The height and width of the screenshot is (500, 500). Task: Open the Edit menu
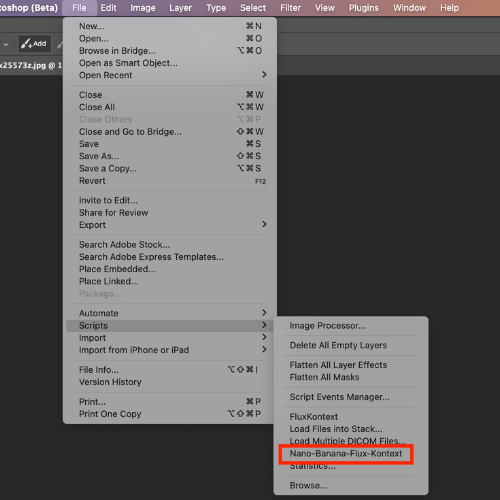coord(108,8)
